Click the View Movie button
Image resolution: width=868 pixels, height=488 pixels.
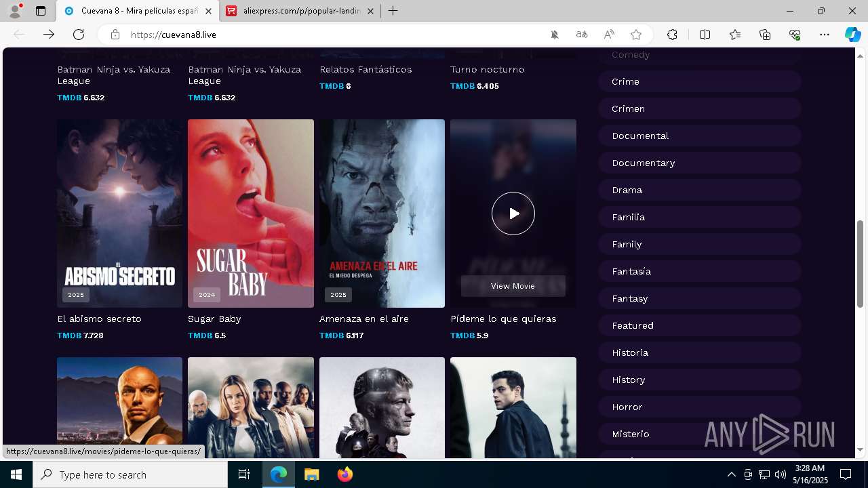point(513,286)
